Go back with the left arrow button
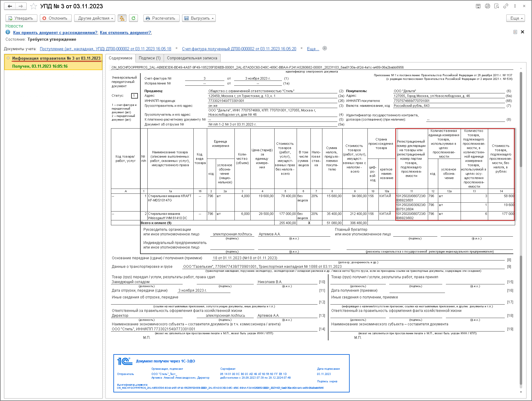This screenshot has height=401, width=532. [10, 6]
